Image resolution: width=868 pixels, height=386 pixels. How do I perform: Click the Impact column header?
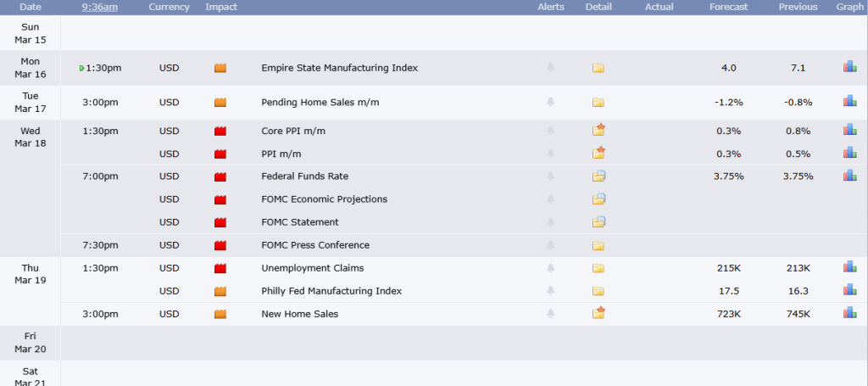(x=221, y=7)
